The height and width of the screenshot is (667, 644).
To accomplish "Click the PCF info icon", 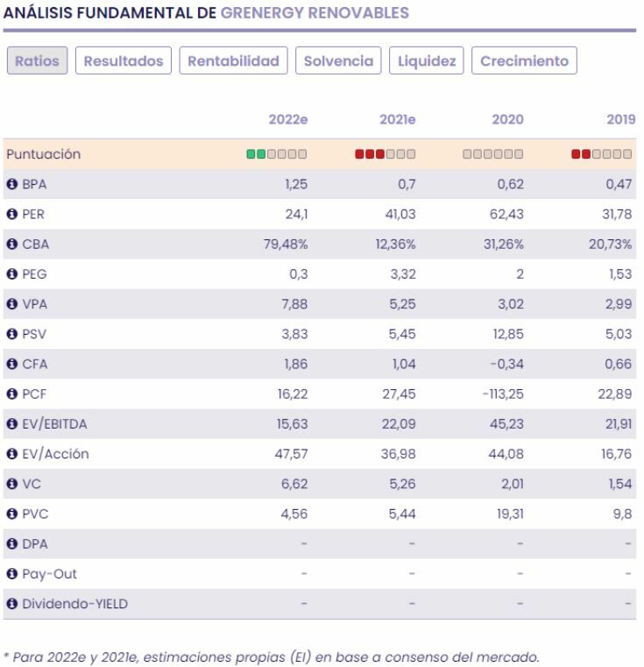I will point(13,394).
